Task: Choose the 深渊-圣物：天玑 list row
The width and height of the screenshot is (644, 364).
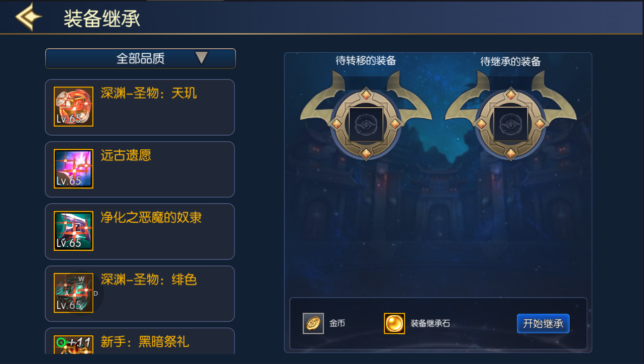Action: pos(140,107)
